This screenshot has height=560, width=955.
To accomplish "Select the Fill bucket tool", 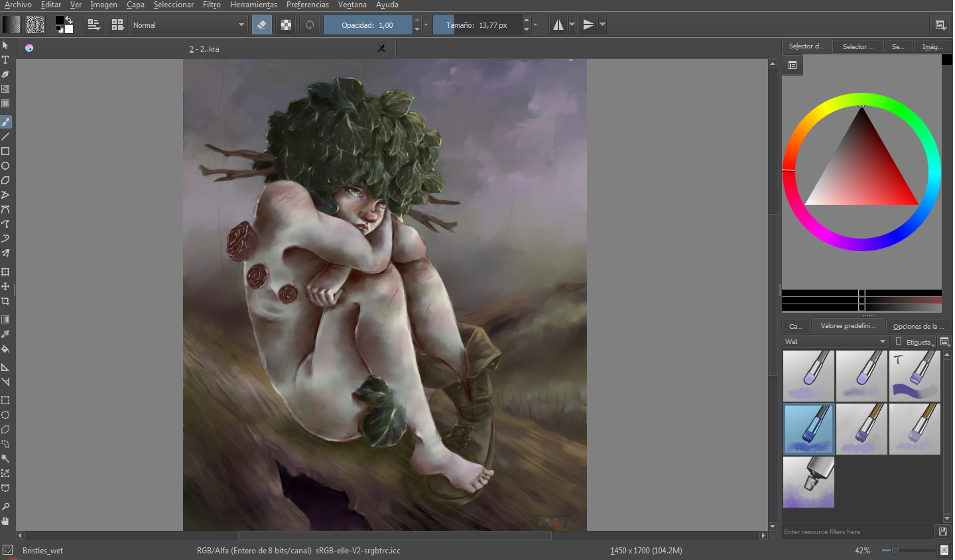I will click(5, 349).
